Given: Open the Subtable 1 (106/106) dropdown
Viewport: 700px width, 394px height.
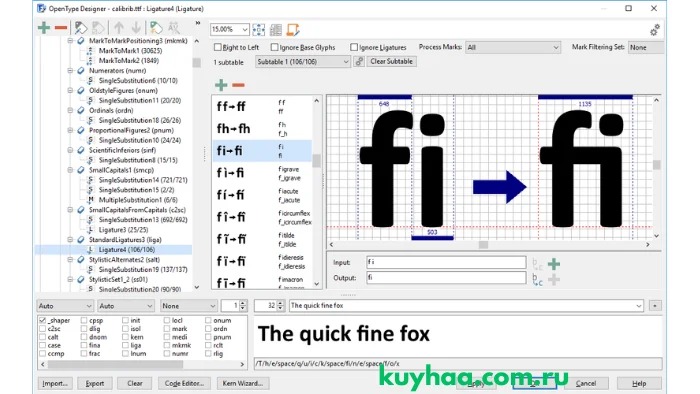Looking at the screenshot, I should [x=303, y=62].
